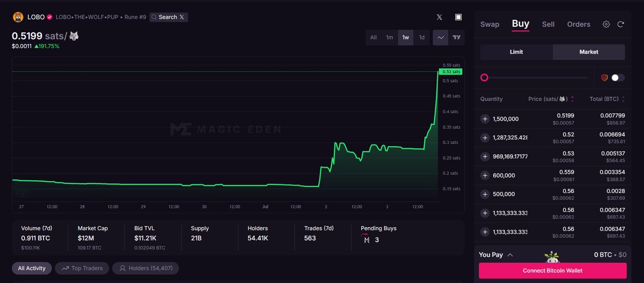
Task: Set chart range to 1m
Action: coord(390,38)
